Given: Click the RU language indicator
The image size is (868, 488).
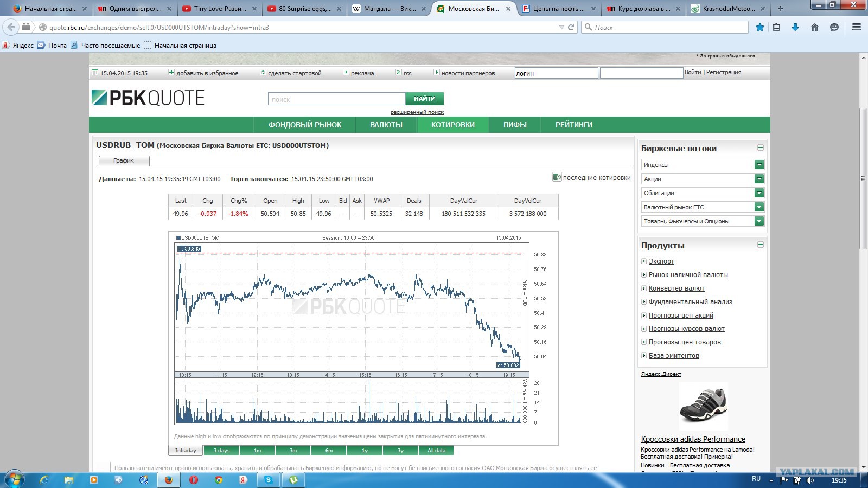Looking at the screenshot, I should pyautogui.click(x=756, y=479).
